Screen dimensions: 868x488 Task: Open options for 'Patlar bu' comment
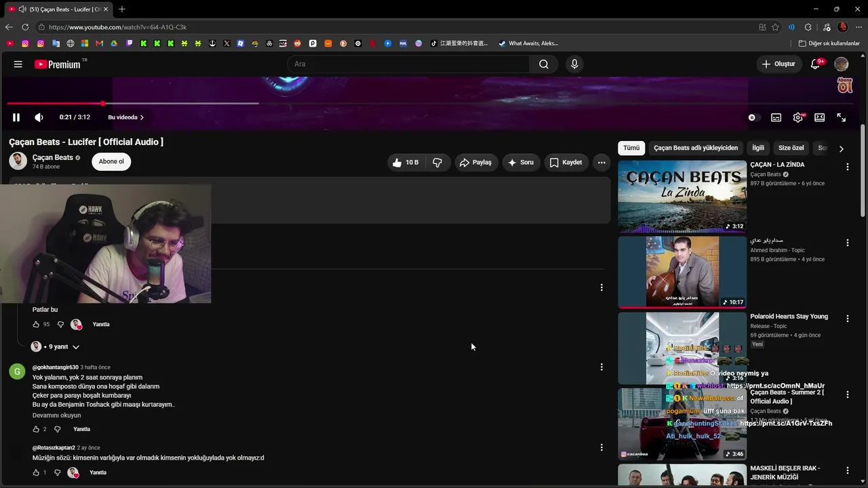point(601,287)
